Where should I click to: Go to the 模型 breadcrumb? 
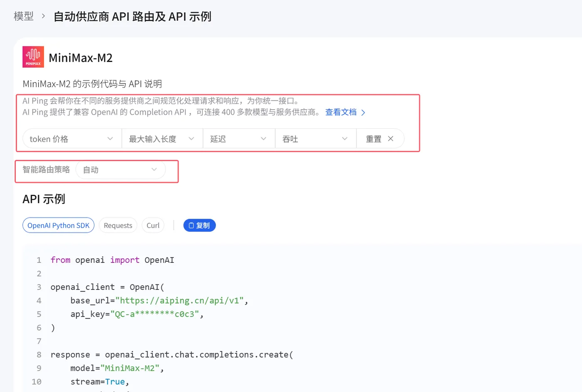[24, 16]
